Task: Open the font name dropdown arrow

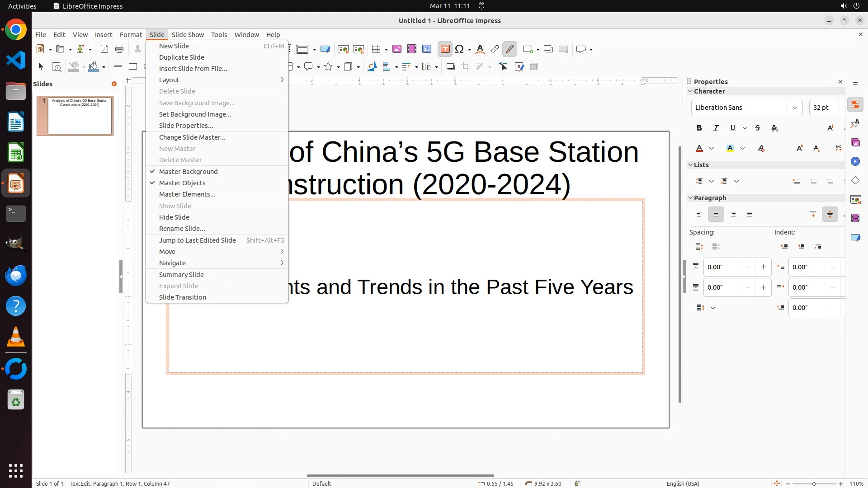Action: [794, 108]
